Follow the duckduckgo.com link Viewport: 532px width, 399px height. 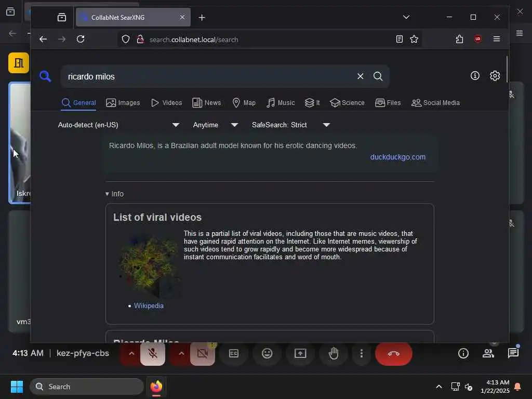[x=397, y=157]
